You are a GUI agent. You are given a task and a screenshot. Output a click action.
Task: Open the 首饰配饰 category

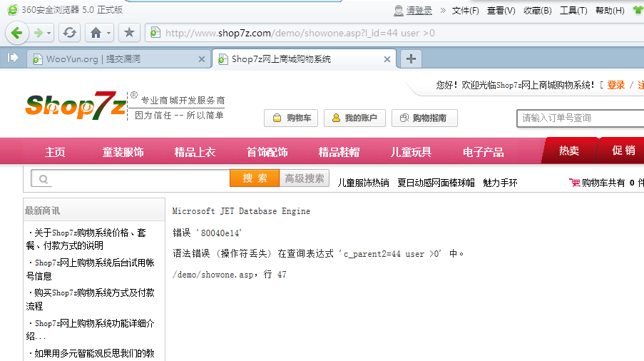pyautogui.click(x=267, y=152)
